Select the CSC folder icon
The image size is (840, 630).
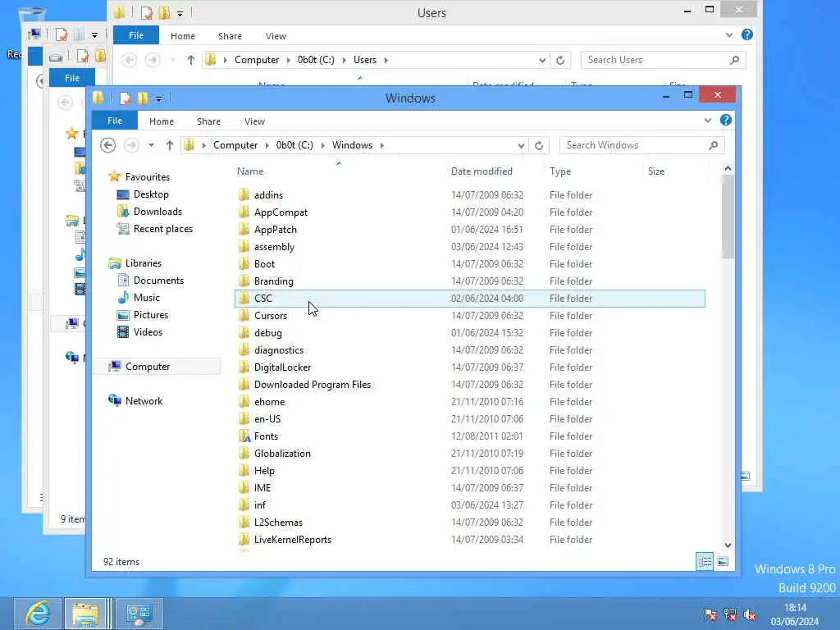[x=244, y=299]
